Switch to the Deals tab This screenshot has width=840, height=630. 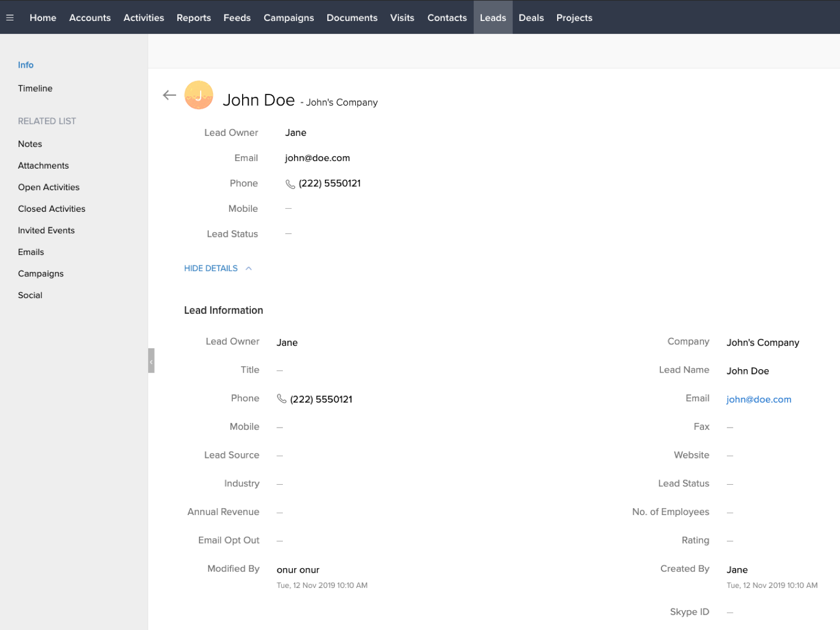531,17
